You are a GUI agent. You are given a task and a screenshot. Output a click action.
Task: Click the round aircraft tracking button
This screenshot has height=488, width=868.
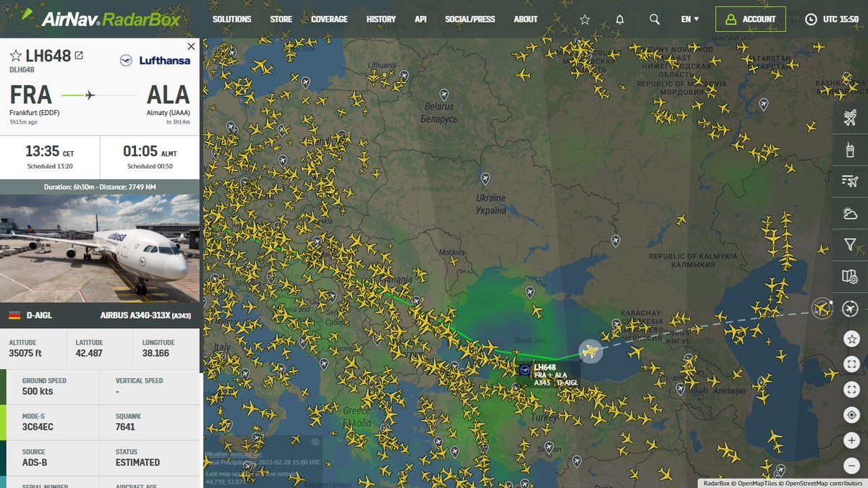(x=851, y=309)
